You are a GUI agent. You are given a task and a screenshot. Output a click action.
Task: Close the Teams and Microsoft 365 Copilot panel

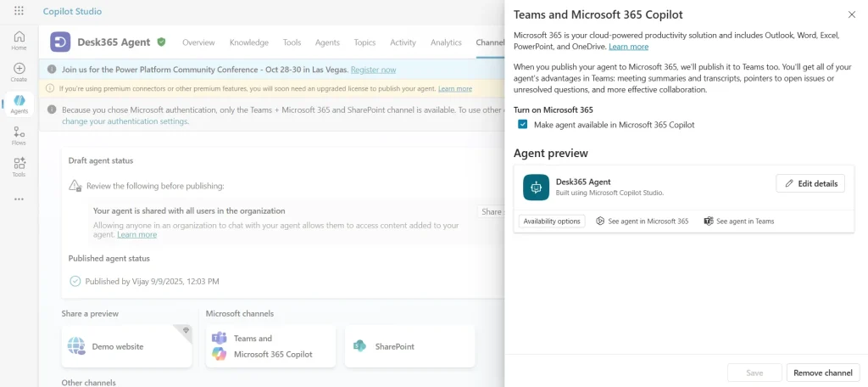tap(851, 15)
